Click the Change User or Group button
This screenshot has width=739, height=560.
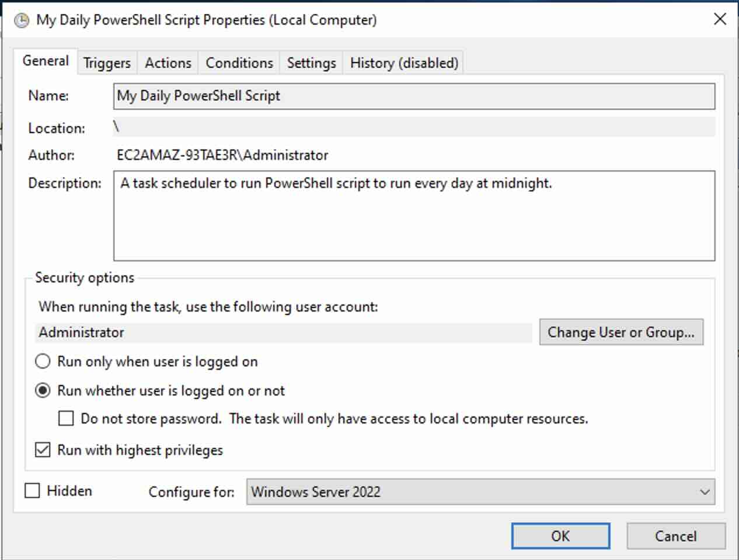point(622,332)
